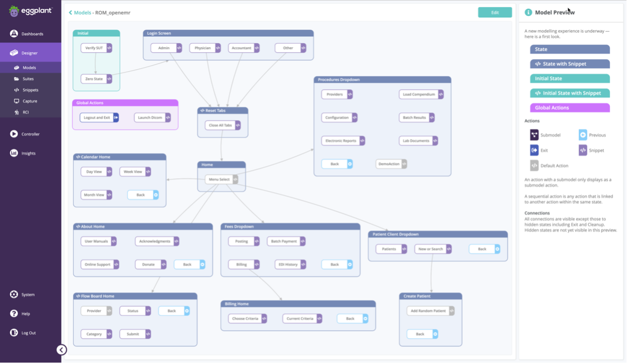Open Insights chart icon in sidebar

click(14, 153)
